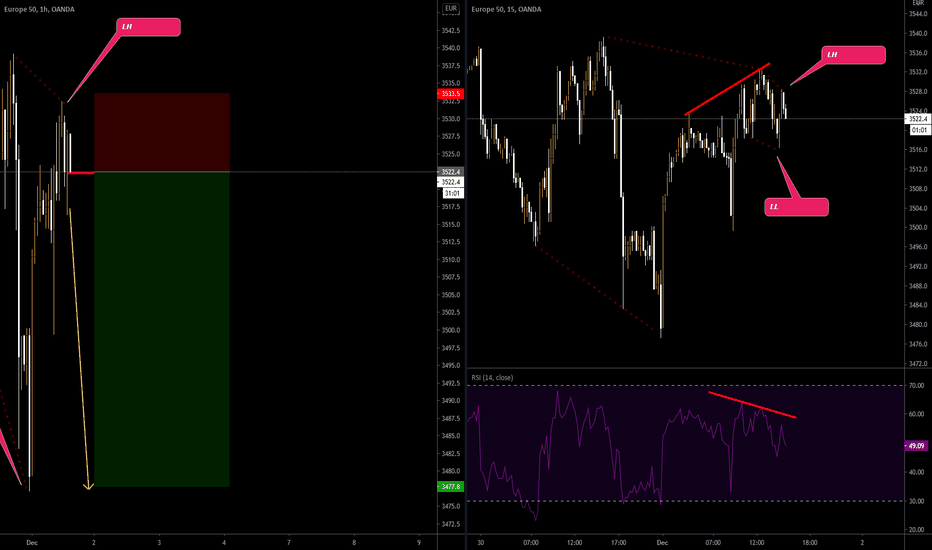The height and width of the screenshot is (550, 932).
Task: Click the '7' date label on the 1h time axis
Action: click(289, 542)
